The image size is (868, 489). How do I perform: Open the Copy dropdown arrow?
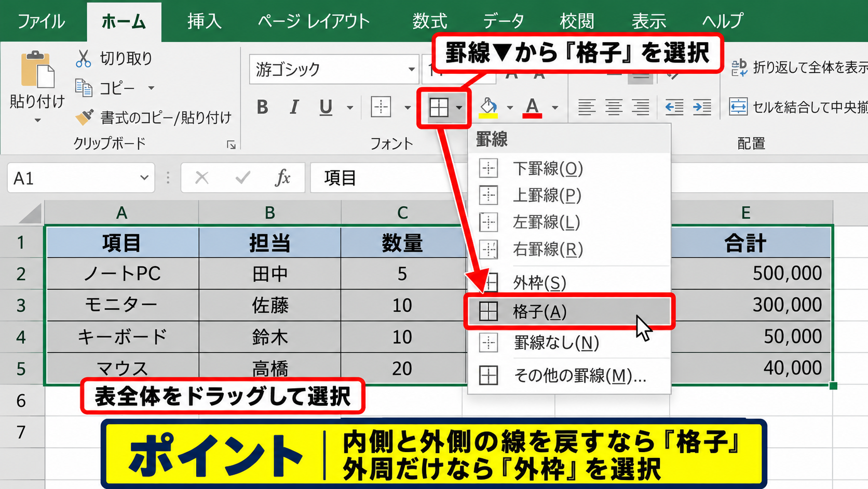[x=151, y=88]
